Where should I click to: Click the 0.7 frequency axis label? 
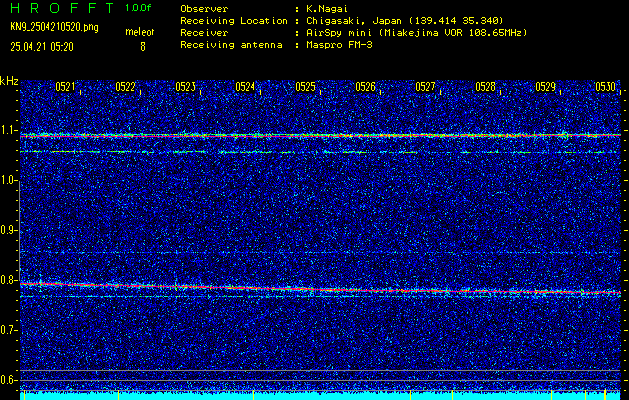[9, 330]
